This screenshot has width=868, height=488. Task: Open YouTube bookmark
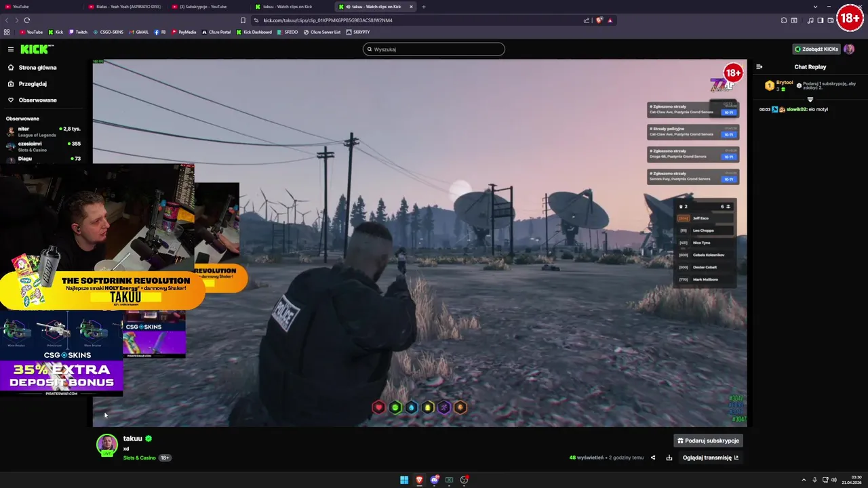pos(31,32)
